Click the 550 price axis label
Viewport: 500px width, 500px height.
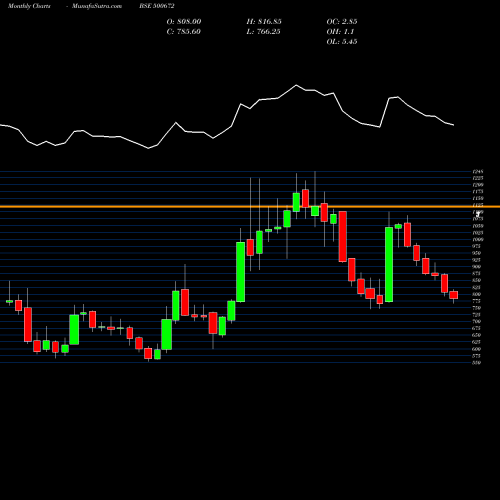[x=477, y=363]
